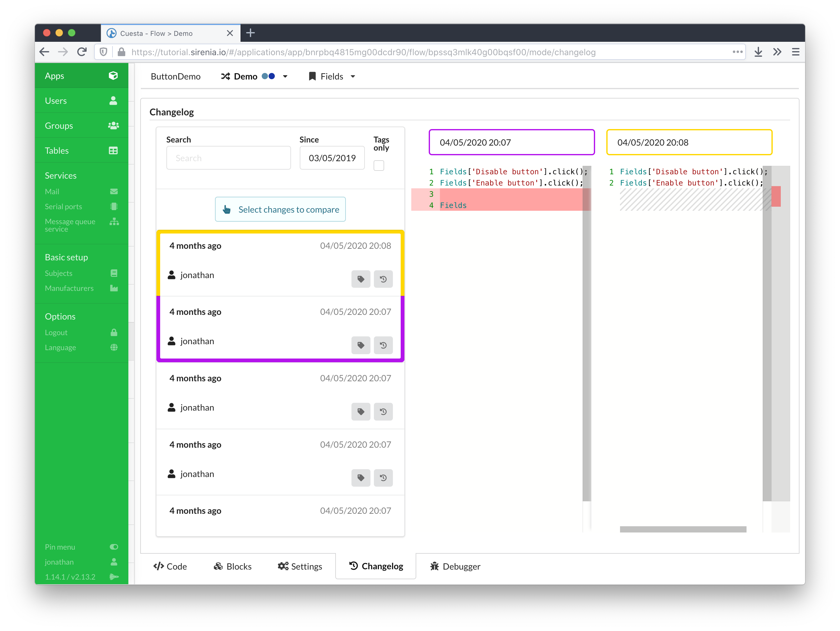Select the 04/05/2020 20:08 changelog entry

(280, 263)
